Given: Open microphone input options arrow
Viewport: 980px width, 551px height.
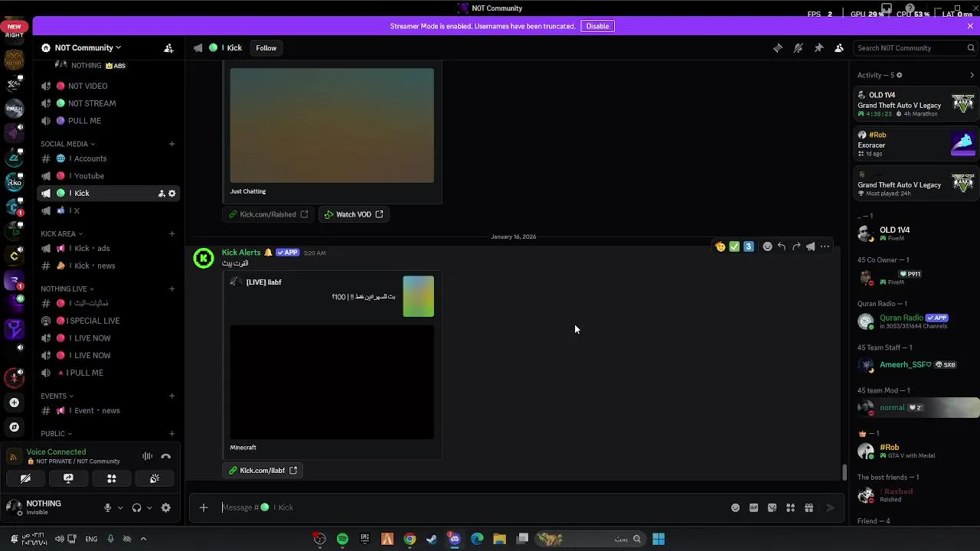Looking at the screenshot, I should [120, 507].
